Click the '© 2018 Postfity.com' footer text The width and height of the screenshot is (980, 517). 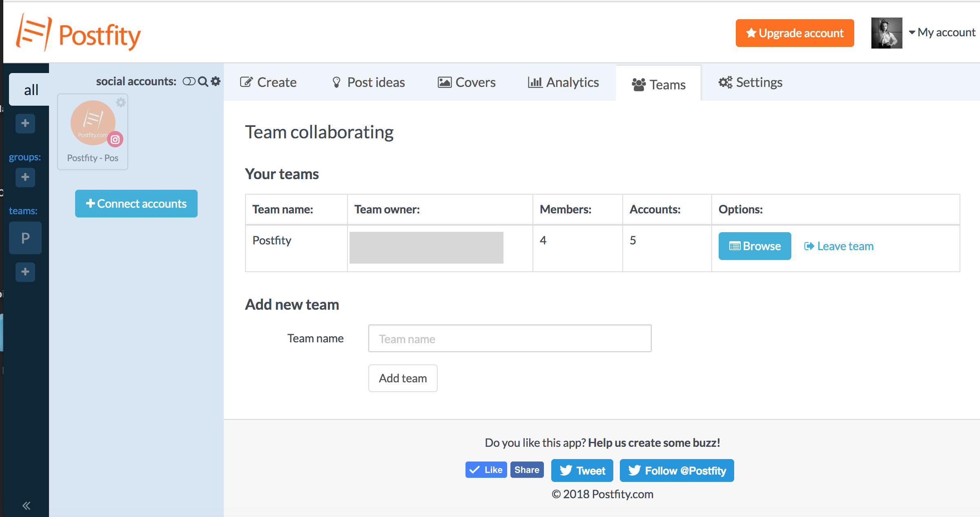point(602,494)
